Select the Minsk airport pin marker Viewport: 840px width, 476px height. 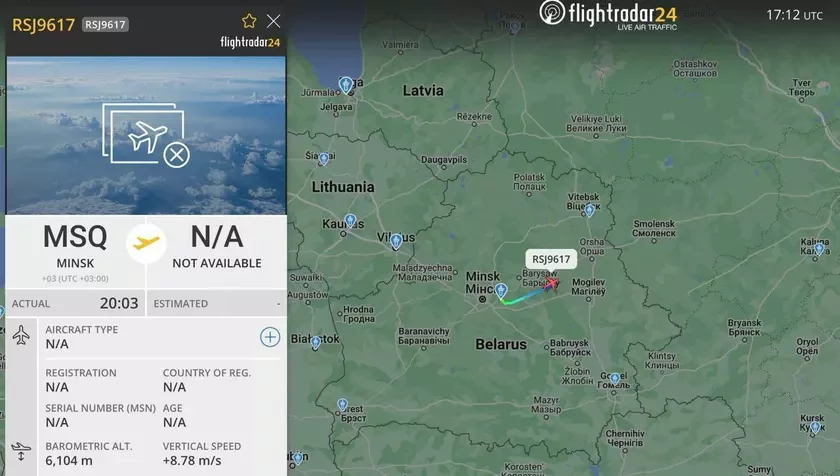[x=501, y=291]
